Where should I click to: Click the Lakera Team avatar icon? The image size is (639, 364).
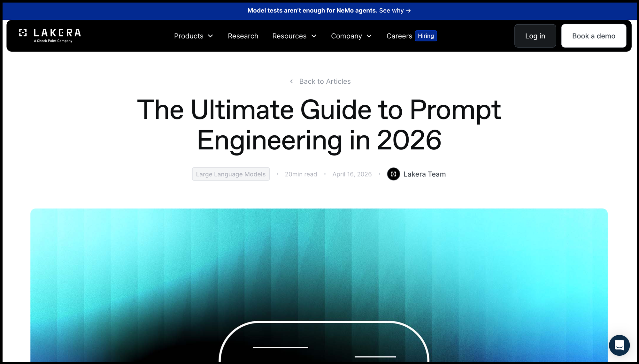[x=393, y=174]
